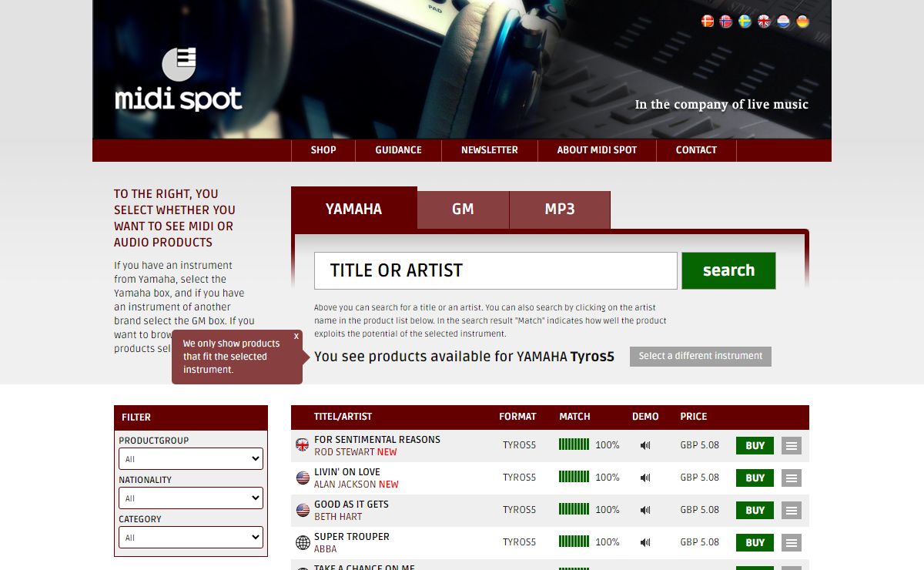
Task: Buy Livin' On Love
Action: pos(755,478)
